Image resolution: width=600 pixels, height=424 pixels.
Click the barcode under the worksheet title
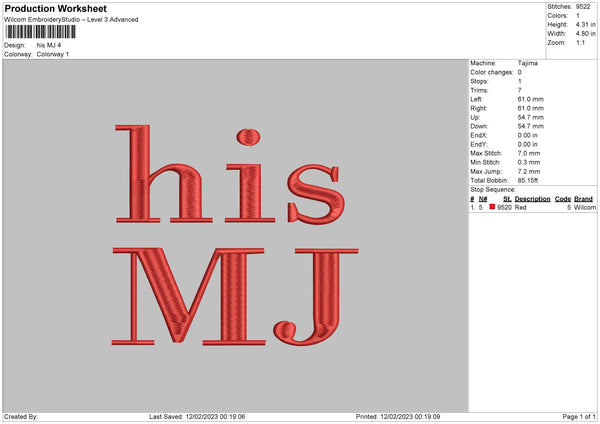click(41, 33)
